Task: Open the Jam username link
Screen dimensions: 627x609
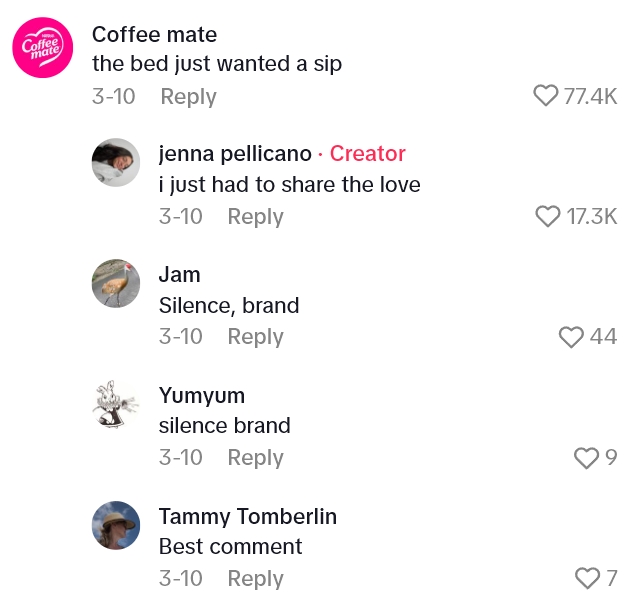Action: [x=180, y=275]
